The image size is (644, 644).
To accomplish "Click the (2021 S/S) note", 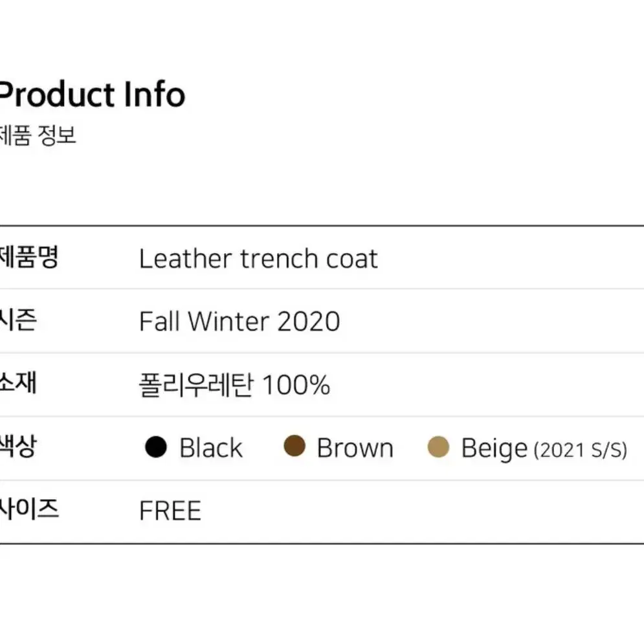I will point(581,450).
